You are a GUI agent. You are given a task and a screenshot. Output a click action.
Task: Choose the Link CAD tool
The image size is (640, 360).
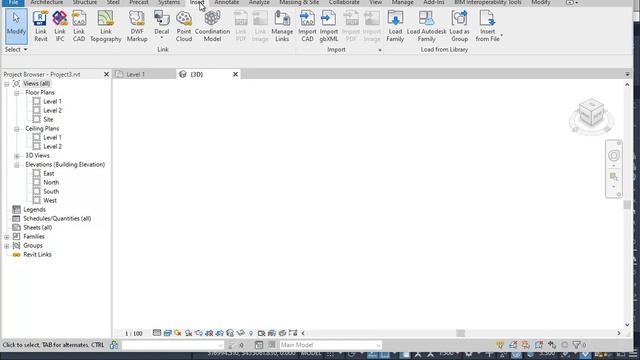click(79, 27)
